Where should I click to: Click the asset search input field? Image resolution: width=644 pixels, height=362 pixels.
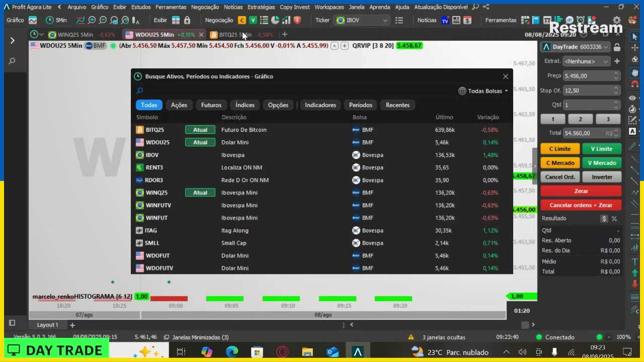(x=294, y=91)
